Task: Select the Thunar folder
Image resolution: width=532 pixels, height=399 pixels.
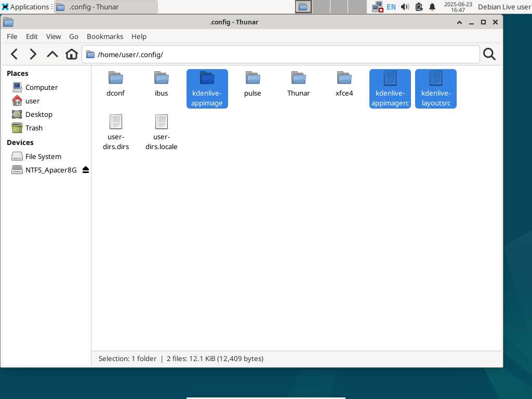Action: (299, 84)
